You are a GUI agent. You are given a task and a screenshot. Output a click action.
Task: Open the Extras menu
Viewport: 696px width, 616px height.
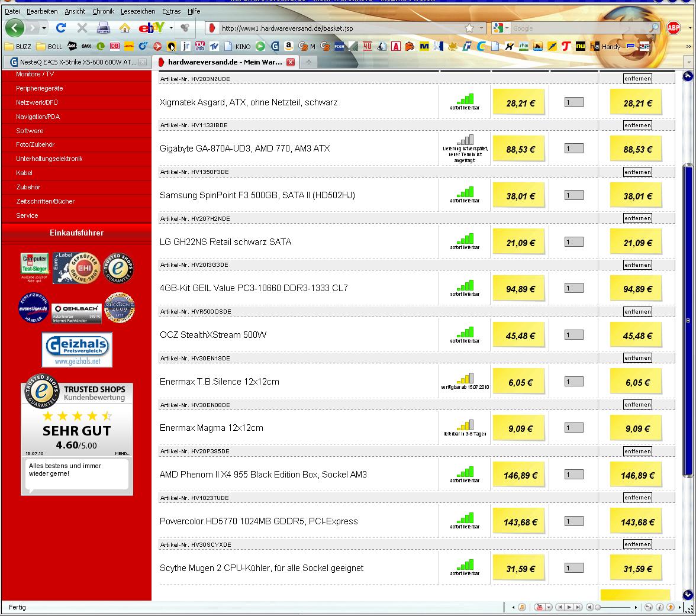click(171, 11)
